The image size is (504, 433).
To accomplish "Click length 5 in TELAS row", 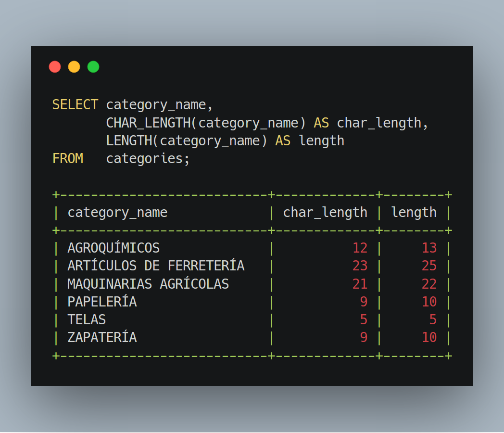I will pyautogui.click(x=433, y=319).
